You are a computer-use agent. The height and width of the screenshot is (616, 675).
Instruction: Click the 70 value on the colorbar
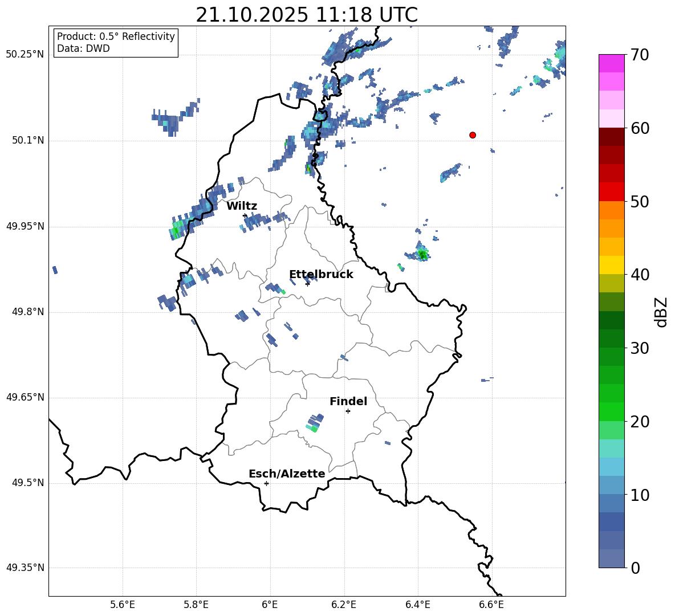click(640, 55)
